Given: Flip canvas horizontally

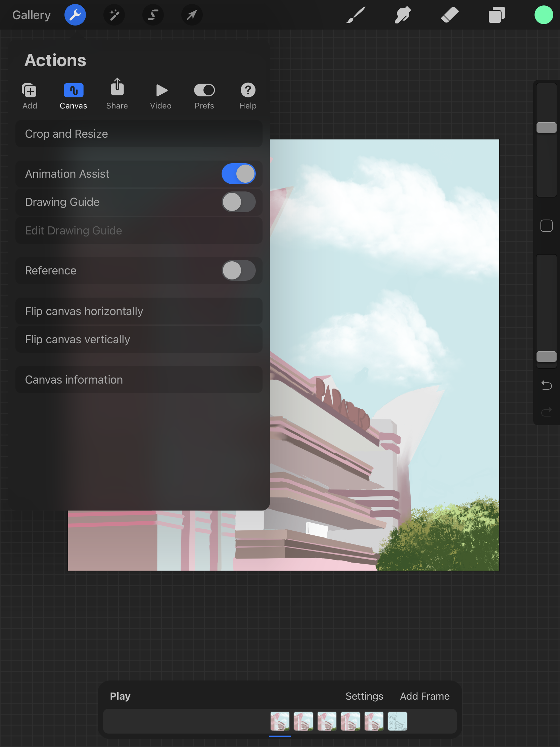Looking at the screenshot, I should (139, 311).
